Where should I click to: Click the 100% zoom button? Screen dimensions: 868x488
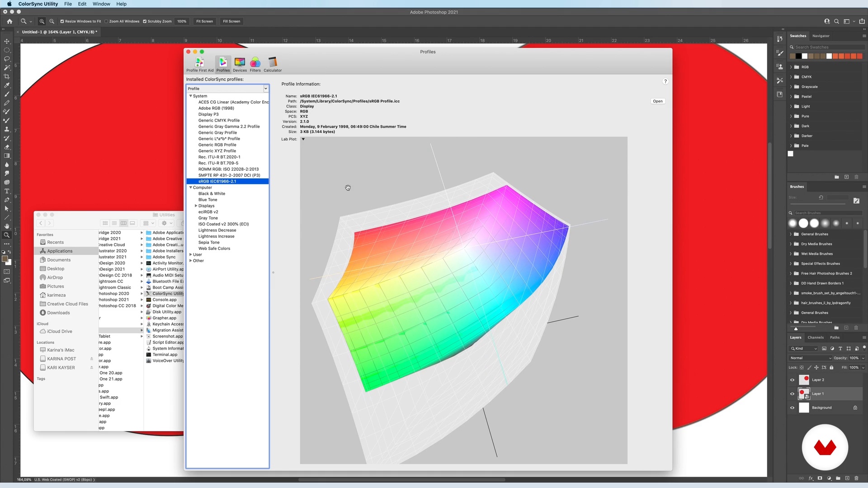pyautogui.click(x=182, y=21)
